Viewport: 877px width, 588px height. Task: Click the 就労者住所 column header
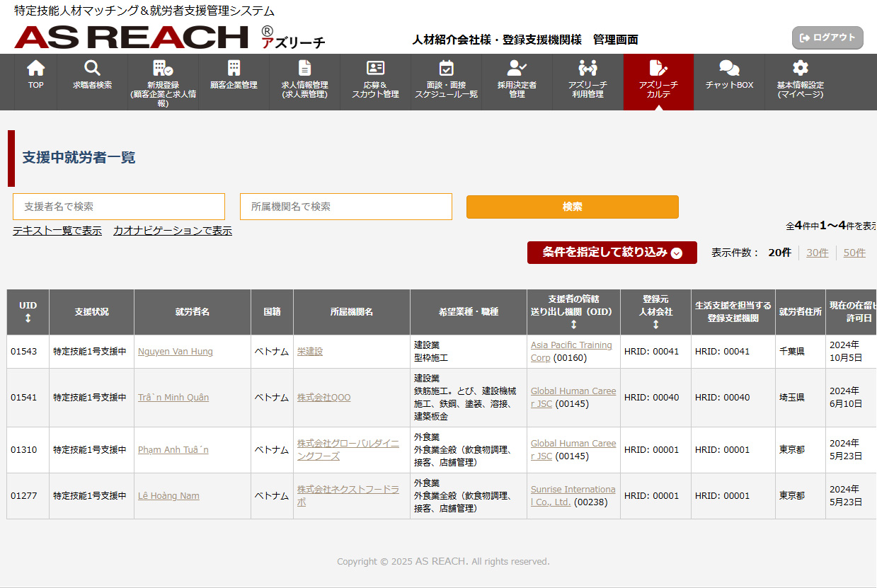point(801,312)
